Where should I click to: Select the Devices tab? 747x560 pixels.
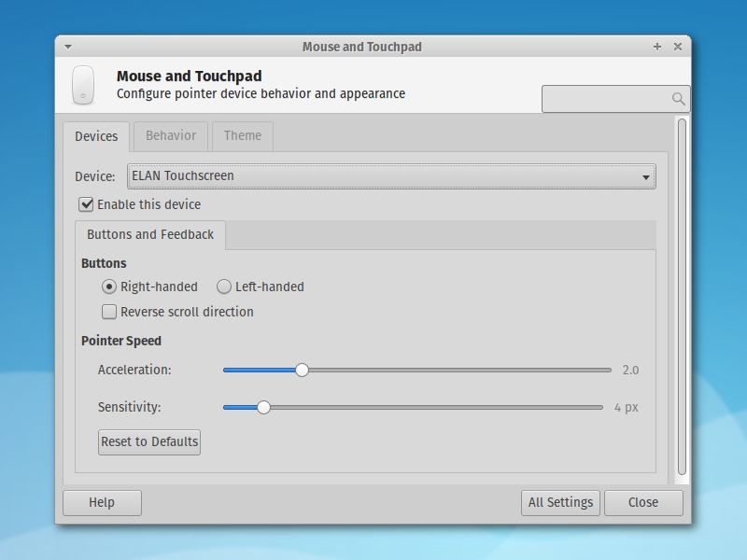(96, 136)
